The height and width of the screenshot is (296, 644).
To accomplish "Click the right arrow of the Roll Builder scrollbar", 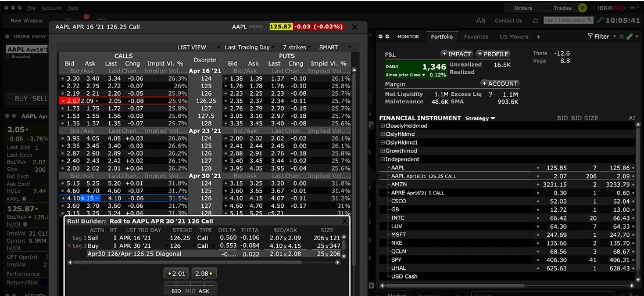I will pos(338,262).
